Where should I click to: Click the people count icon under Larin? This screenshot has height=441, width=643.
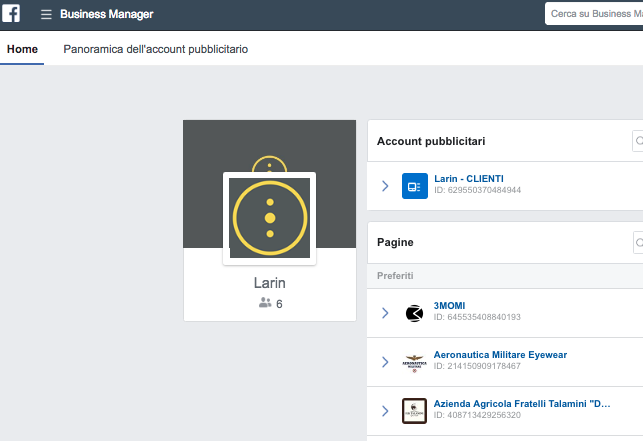265,303
